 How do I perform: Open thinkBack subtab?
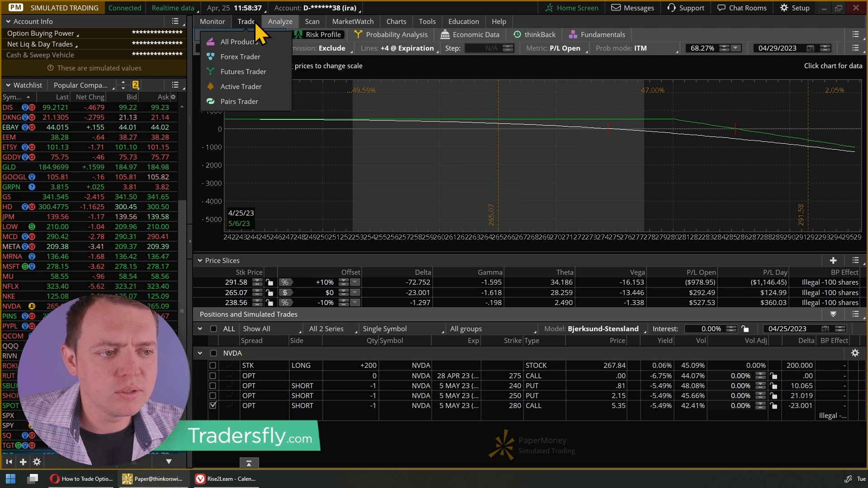coord(535,34)
